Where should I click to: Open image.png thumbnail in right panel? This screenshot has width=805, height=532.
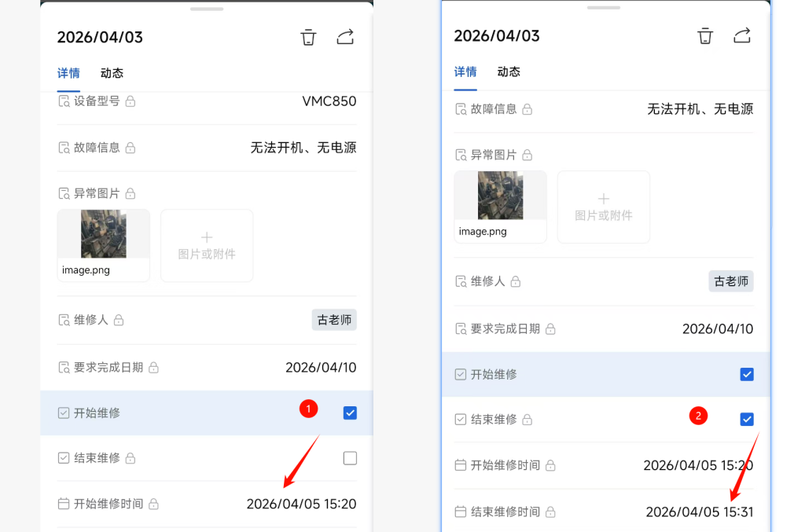coord(500,207)
